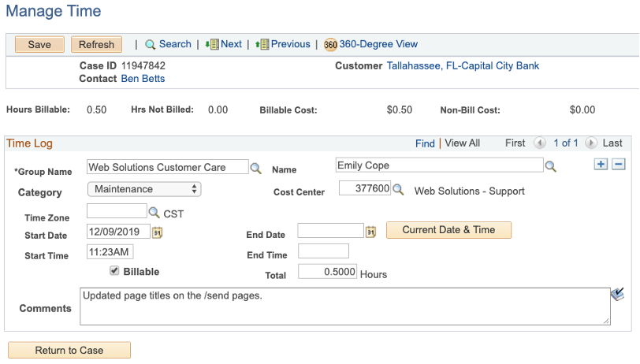Screen dimensions: 640x364
Task: Go to next time log entry arrow
Action: 591,143
